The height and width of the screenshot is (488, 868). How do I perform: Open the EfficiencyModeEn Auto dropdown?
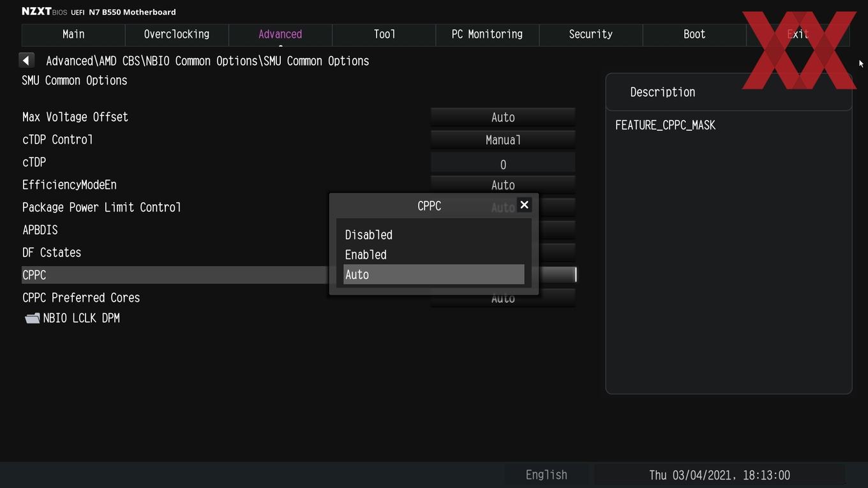coord(503,185)
